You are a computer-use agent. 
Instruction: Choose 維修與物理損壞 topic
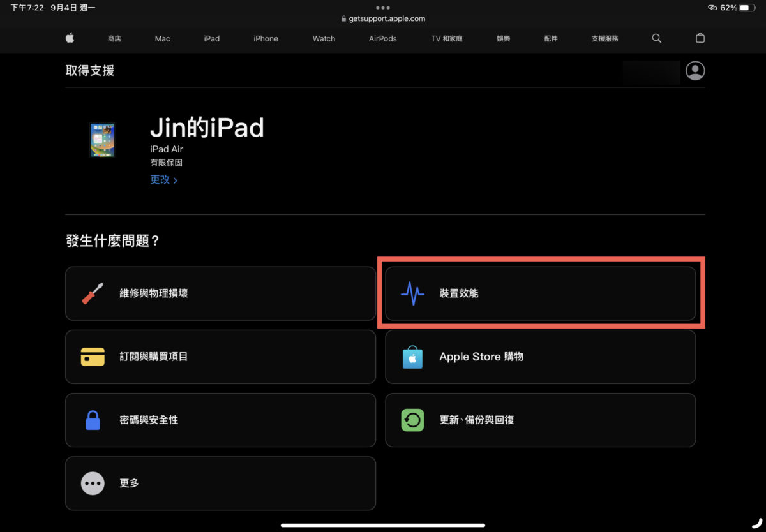[x=220, y=293]
